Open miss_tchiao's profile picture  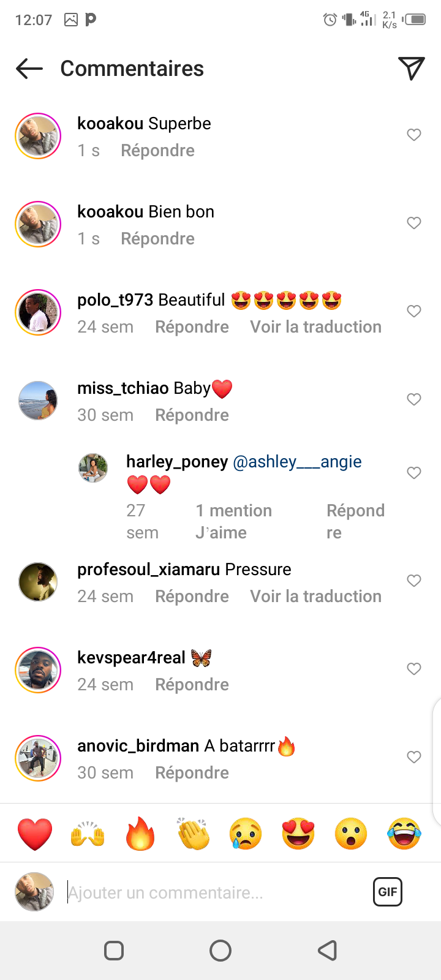pos(38,401)
